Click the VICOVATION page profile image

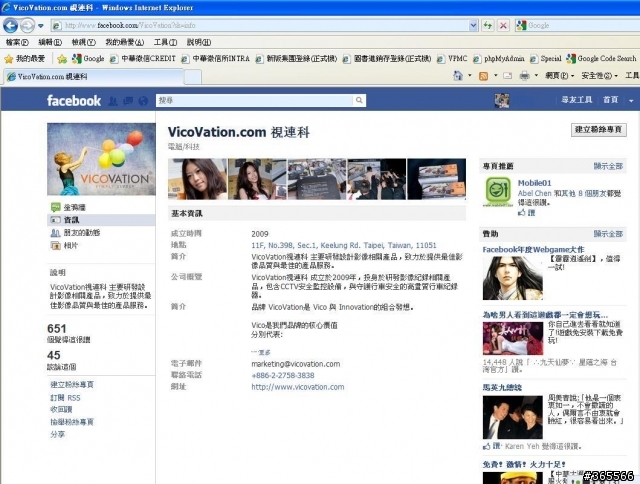(101, 159)
